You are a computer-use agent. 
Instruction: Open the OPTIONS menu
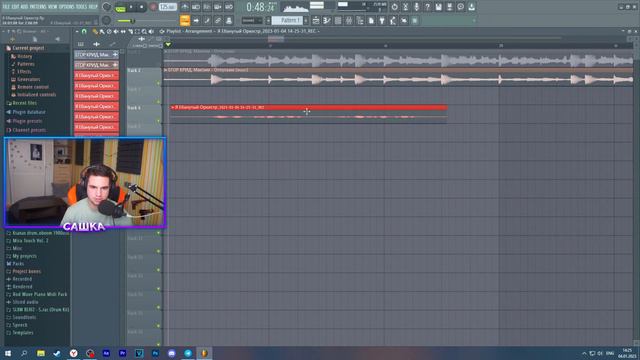point(67,7)
